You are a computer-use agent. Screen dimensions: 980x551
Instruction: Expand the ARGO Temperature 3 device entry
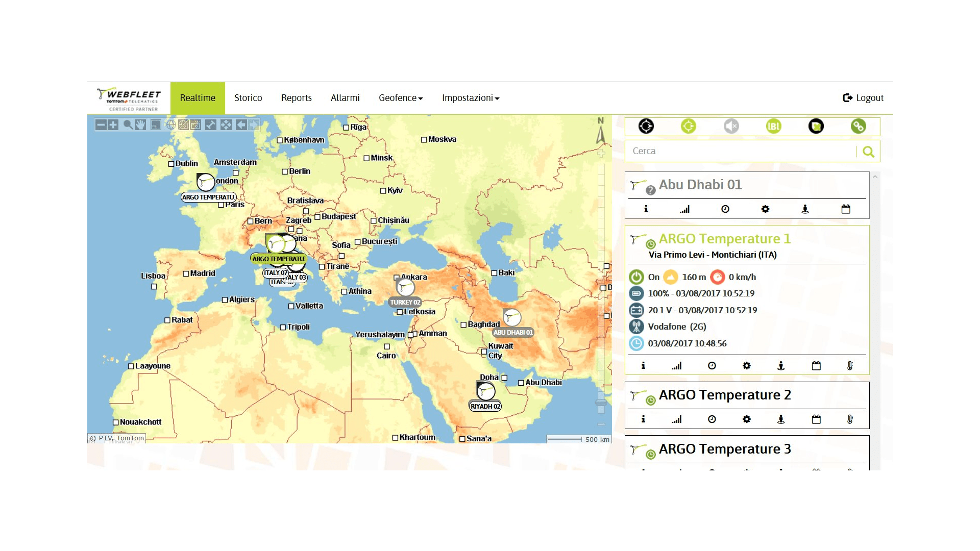click(725, 449)
